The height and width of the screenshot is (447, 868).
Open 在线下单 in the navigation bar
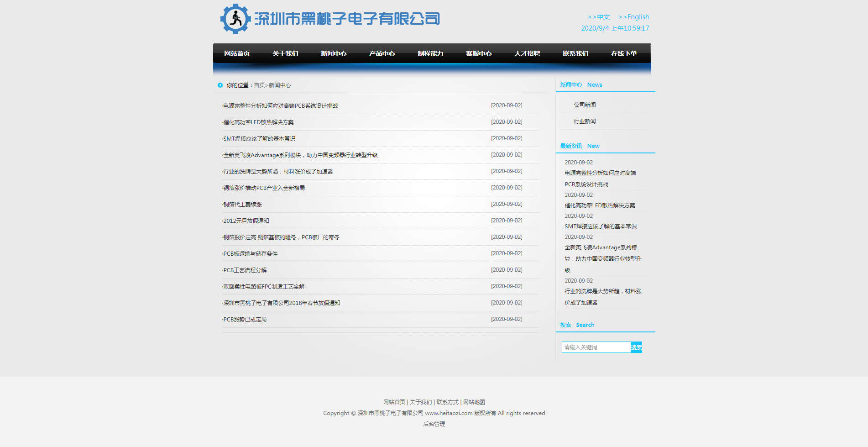pos(624,53)
